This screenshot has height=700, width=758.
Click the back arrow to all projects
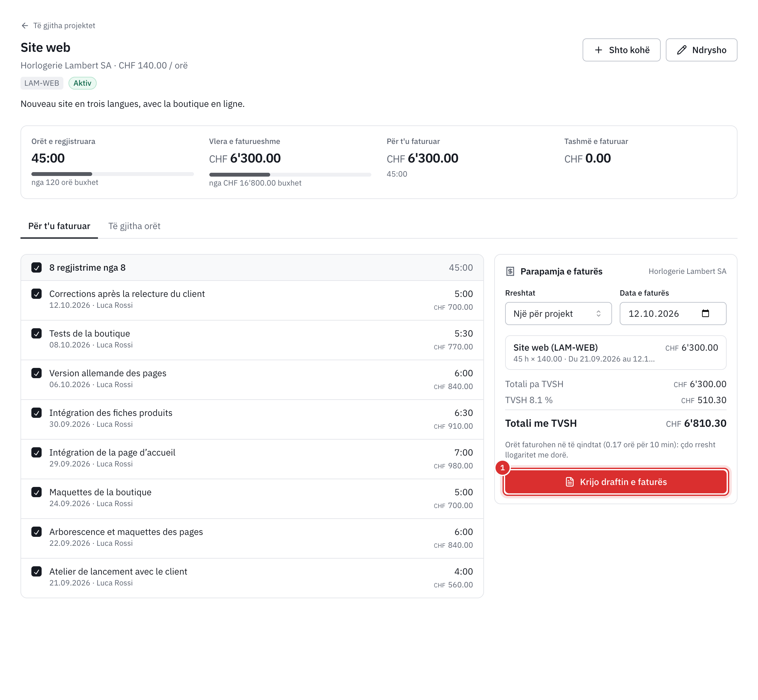pos(25,25)
